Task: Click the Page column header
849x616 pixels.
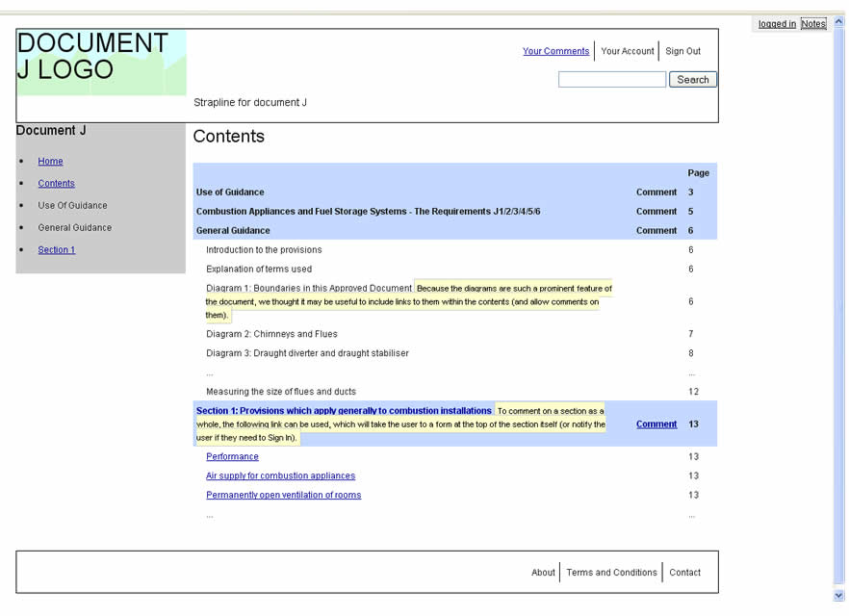Action: [x=699, y=173]
